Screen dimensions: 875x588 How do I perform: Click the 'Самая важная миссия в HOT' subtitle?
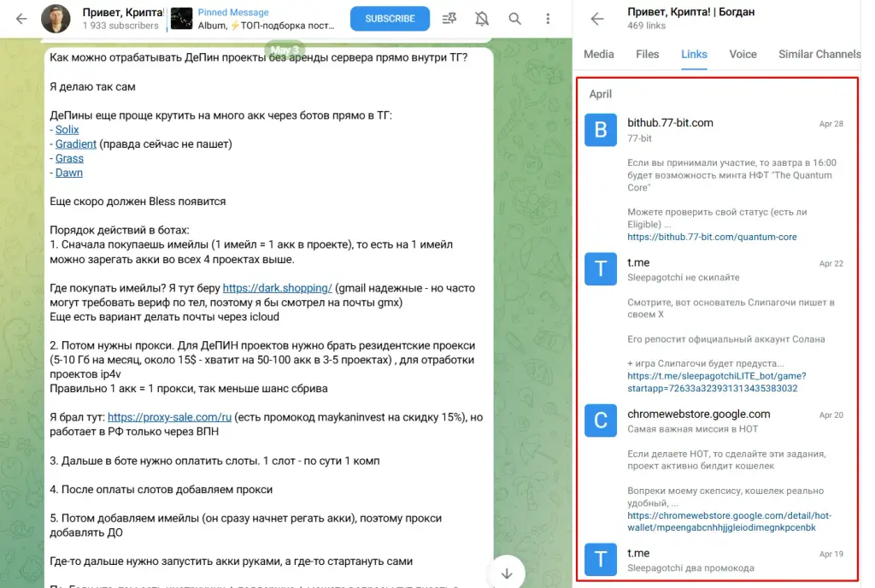692,429
